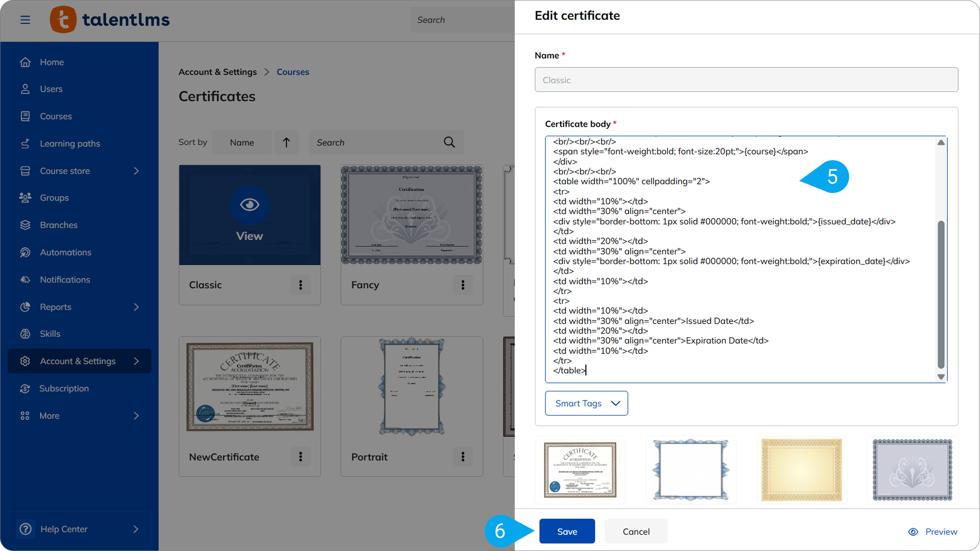Open the three-dot menu for Portrait certificate

(463, 456)
